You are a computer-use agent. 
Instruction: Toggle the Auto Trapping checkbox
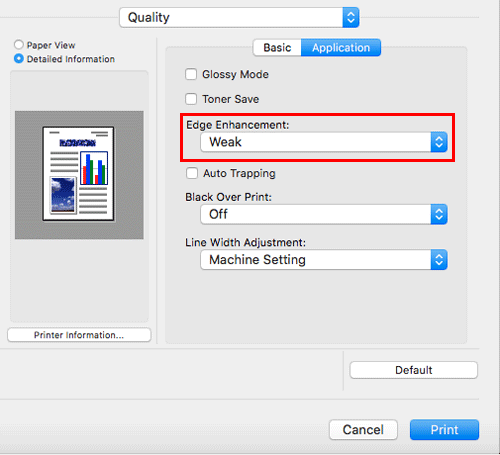click(x=192, y=173)
